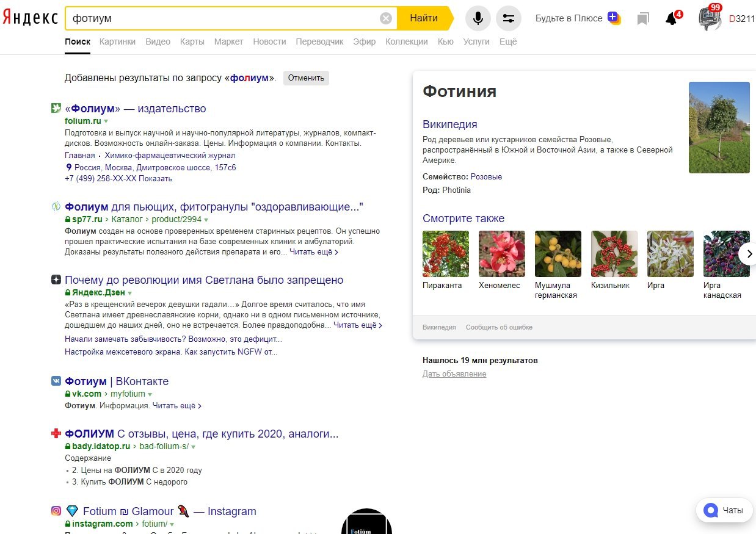Expand dropdown arrow next to folium.ru

(x=106, y=121)
